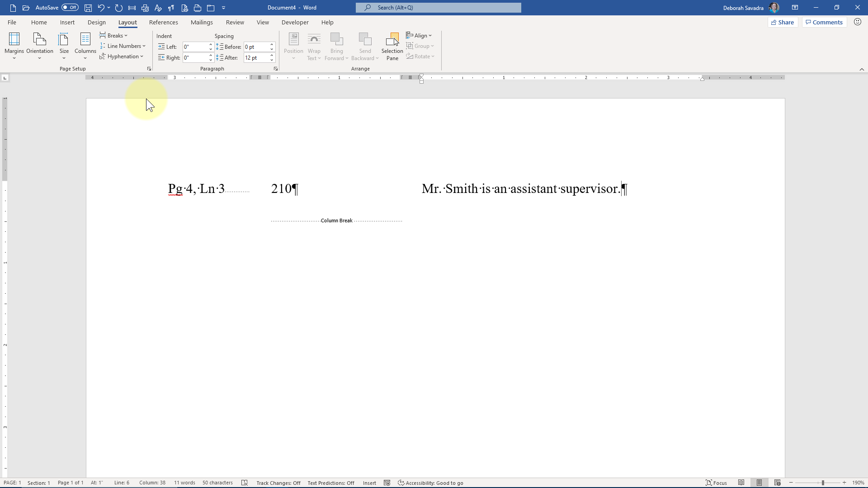The image size is (868, 488).
Task: Select the Margins icon
Action: pos(14,45)
